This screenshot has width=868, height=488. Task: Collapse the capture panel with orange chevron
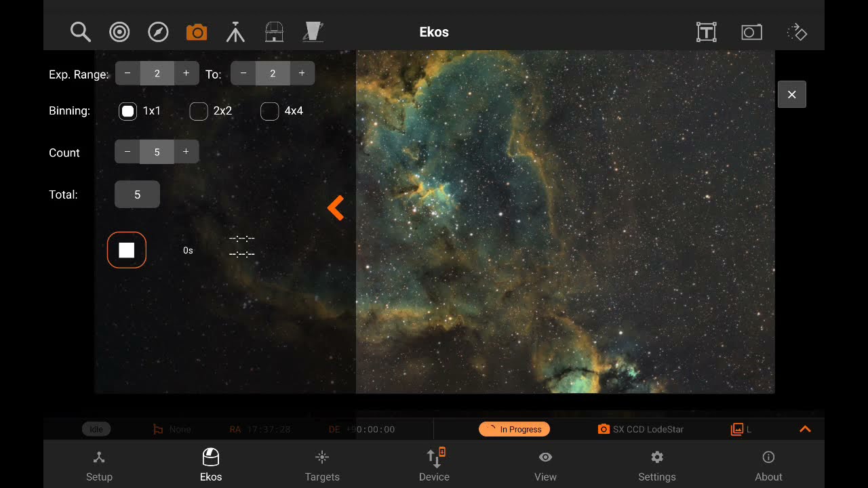[x=336, y=208]
